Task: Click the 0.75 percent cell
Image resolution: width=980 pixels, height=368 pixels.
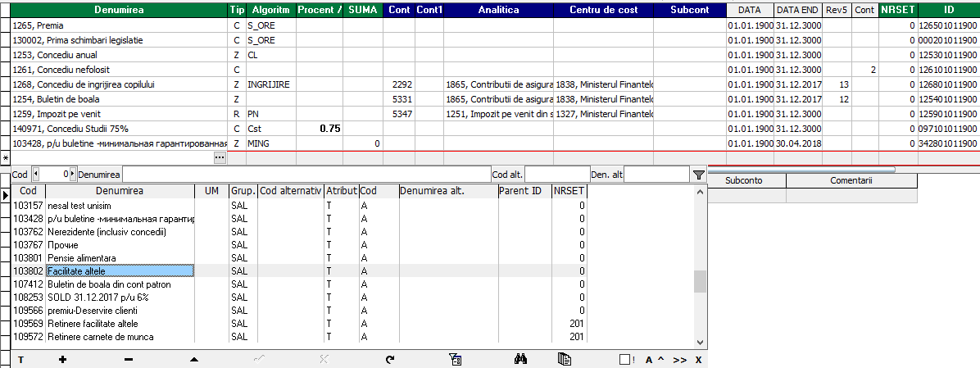Action: click(319, 129)
